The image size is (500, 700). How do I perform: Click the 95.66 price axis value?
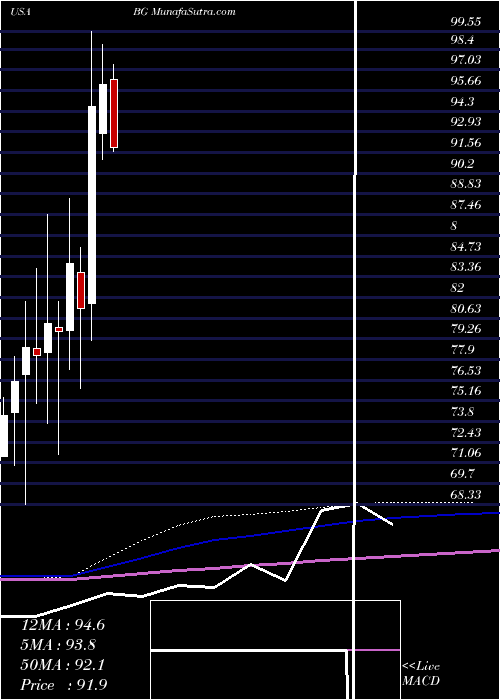coord(466,81)
